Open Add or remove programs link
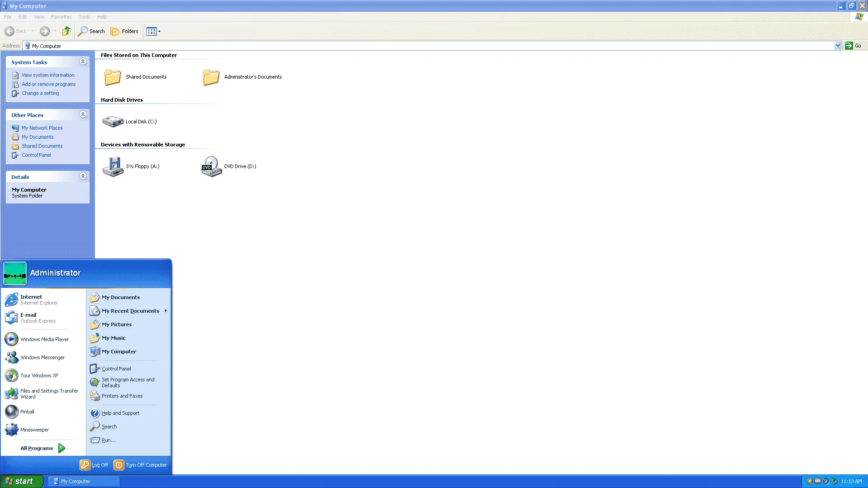This screenshot has height=488, width=868. click(x=49, y=84)
